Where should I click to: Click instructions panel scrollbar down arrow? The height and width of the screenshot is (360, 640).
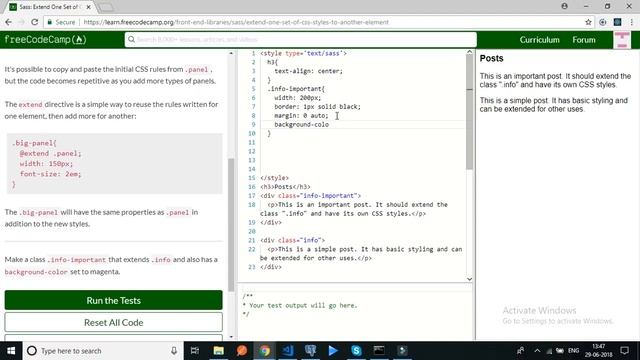231,337
